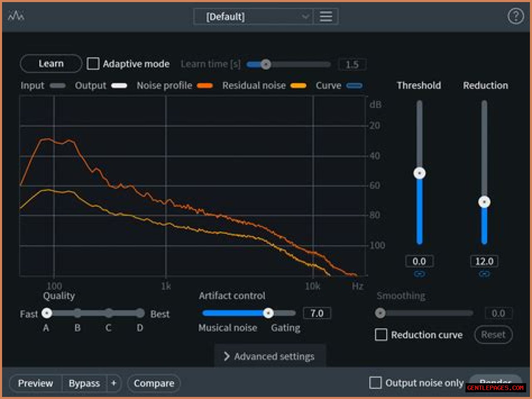Click the Artifact control slider handle
Screen dimensions: 532x399
pos(268,313)
